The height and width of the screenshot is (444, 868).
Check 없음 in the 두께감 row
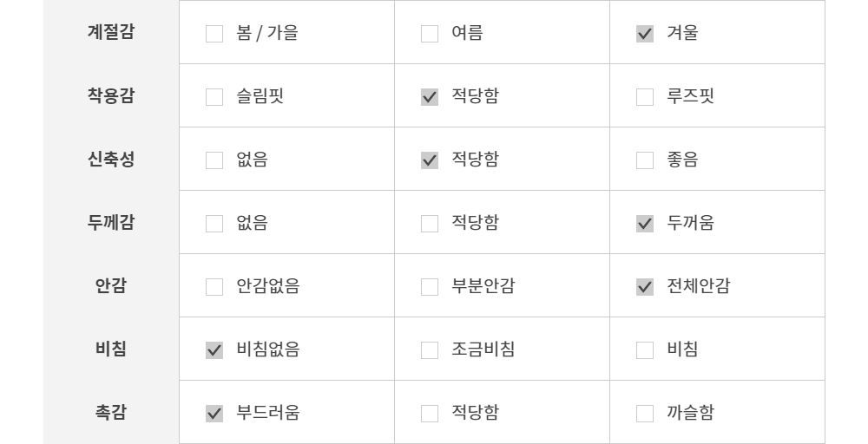coord(214,224)
